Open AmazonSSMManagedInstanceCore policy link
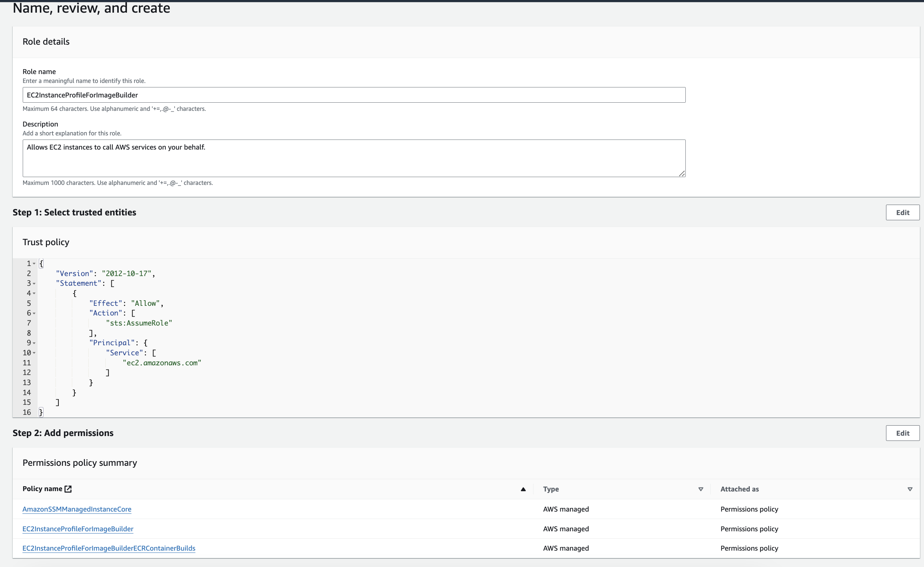 (x=77, y=509)
